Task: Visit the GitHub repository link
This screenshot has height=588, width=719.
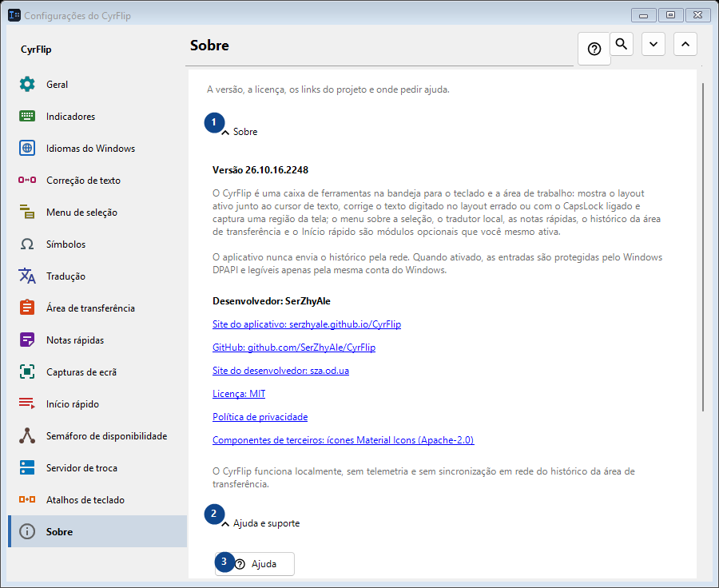Action: tap(294, 348)
